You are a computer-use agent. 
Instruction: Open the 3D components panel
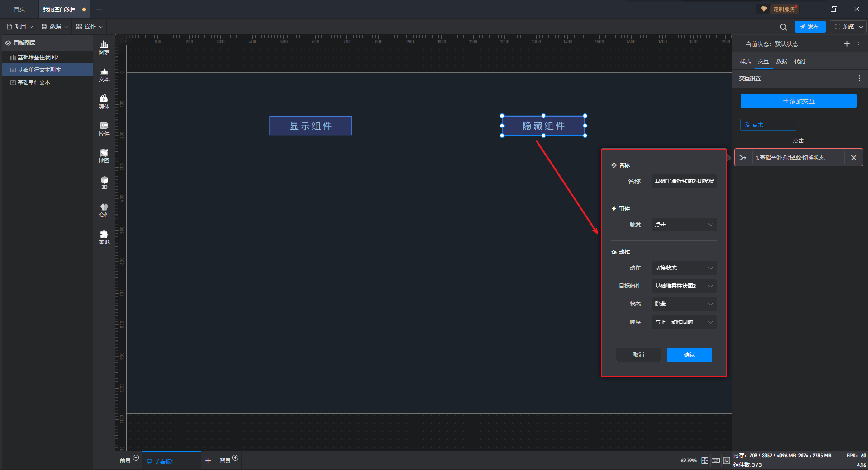[104, 183]
